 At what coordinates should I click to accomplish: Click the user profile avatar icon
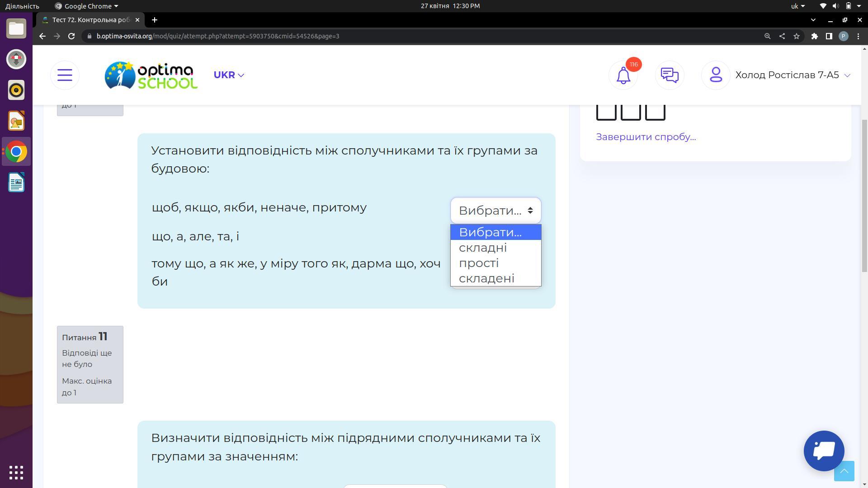(x=716, y=75)
